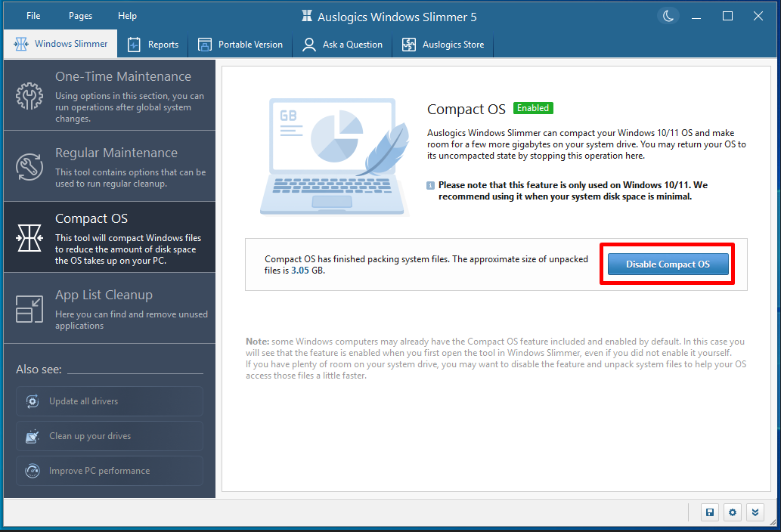Open the Regular Maintenance section
This screenshot has height=532, width=781.
[110, 166]
